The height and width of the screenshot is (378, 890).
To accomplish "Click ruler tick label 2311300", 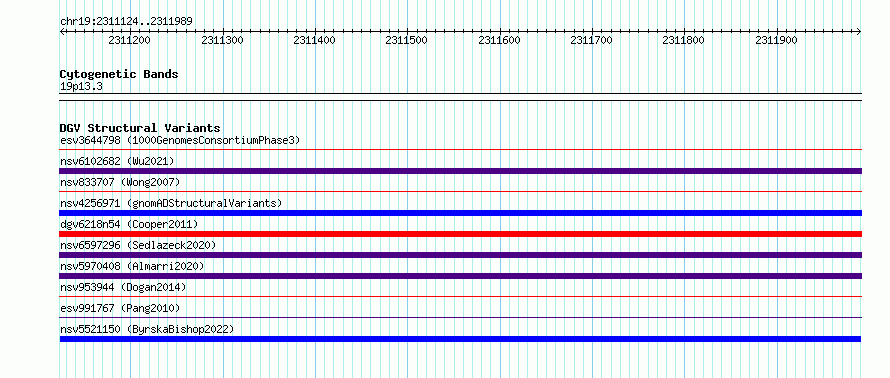I will [x=222, y=40].
